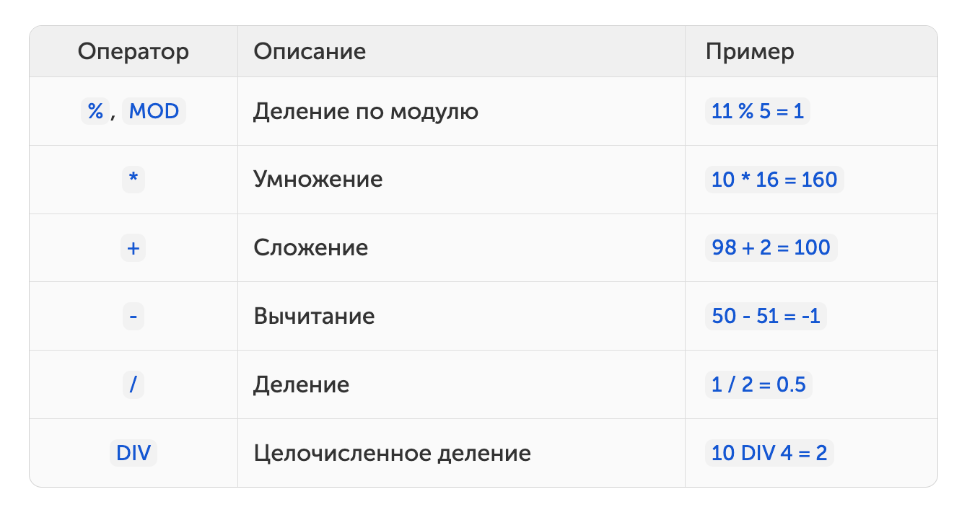980x515 pixels.
Task: Click the example 11 % 5 = 1
Action: click(758, 112)
